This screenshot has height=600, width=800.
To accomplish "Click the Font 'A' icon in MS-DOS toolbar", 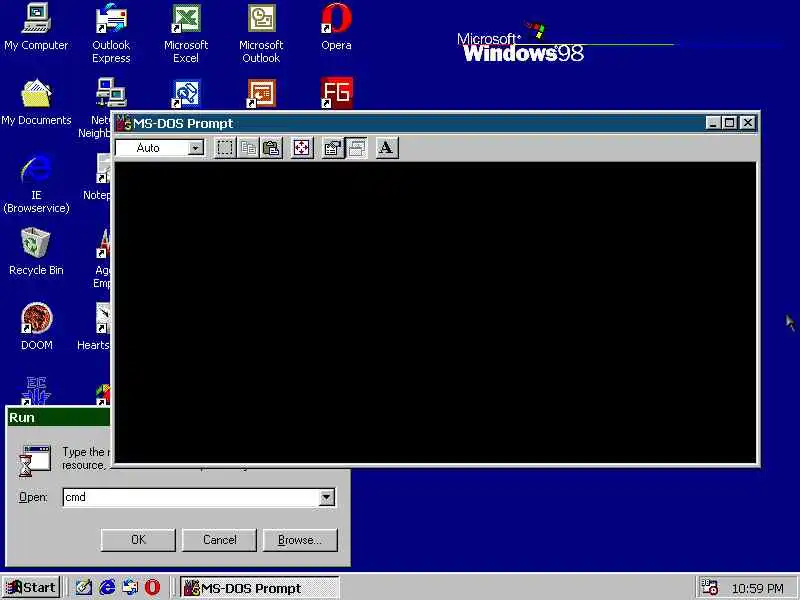I will point(386,148).
